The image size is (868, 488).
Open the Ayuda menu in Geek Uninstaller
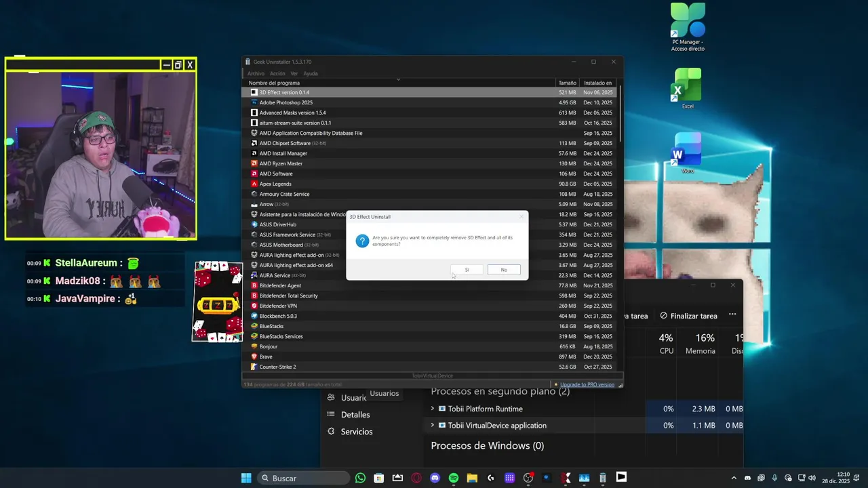click(311, 73)
